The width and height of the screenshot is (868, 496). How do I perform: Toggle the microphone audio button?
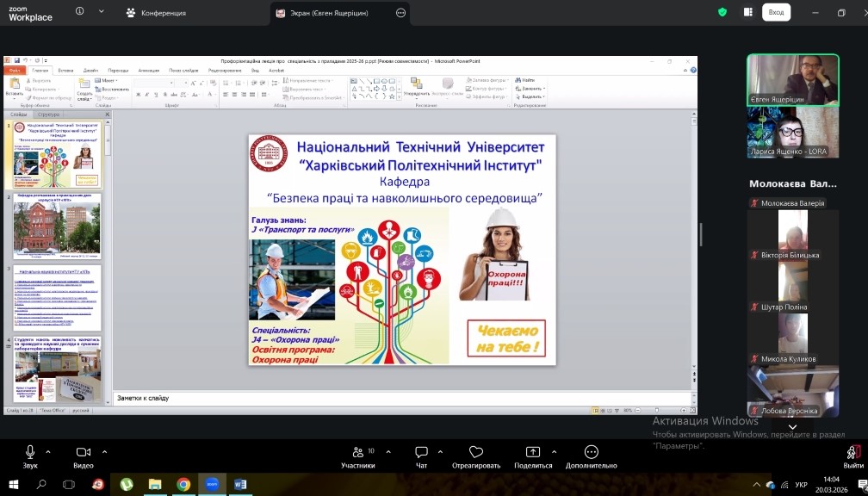click(x=30, y=453)
